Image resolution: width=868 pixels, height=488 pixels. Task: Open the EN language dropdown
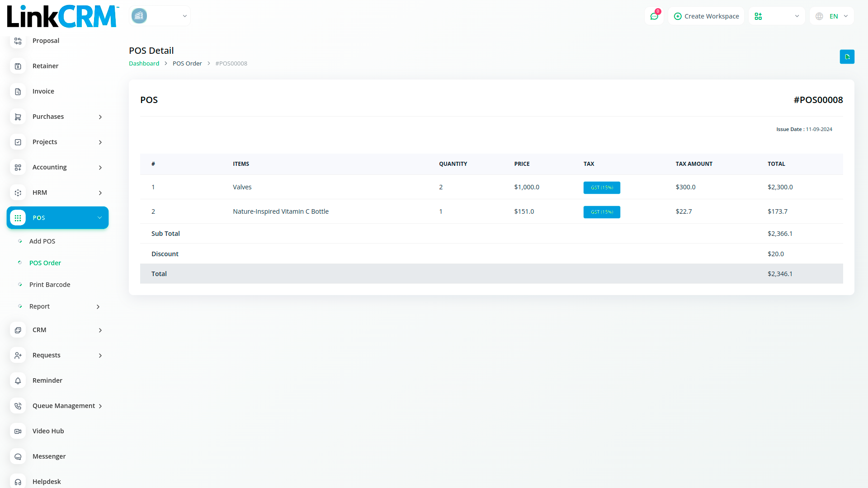pyautogui.click(x=832, y=16)
